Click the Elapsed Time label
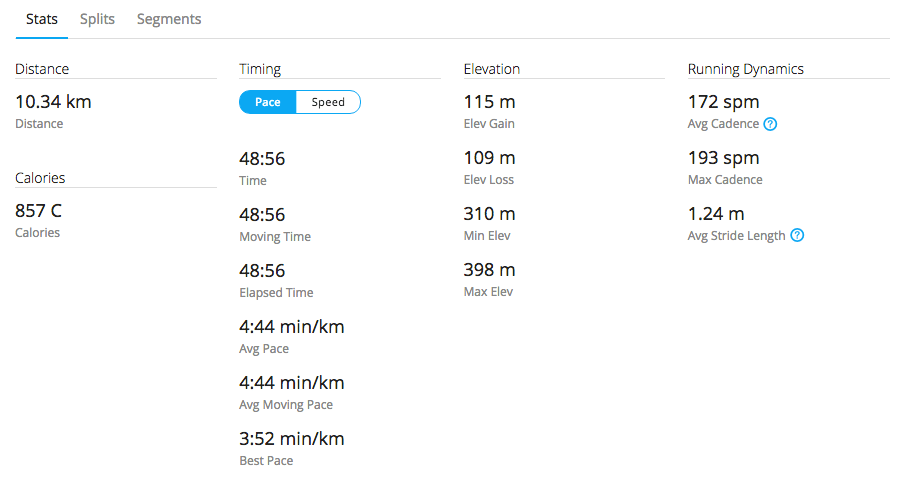Screen dimensions: 915x498 pyautogui.click(x=276, y=293)
